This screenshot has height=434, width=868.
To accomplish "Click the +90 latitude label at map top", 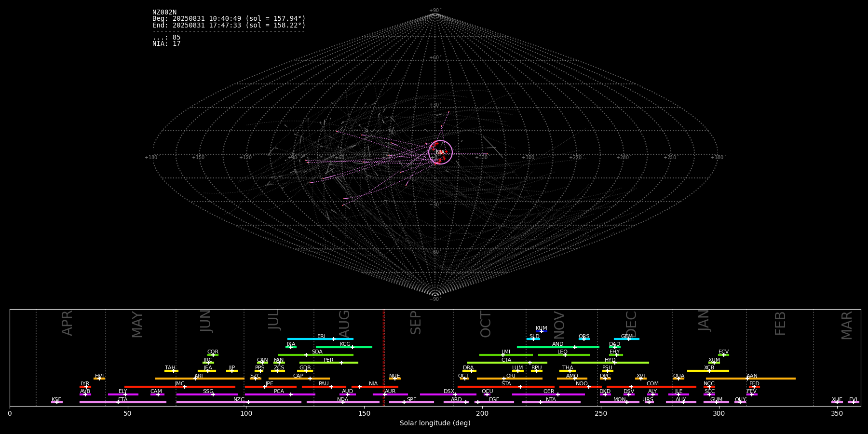I will 435,10.
